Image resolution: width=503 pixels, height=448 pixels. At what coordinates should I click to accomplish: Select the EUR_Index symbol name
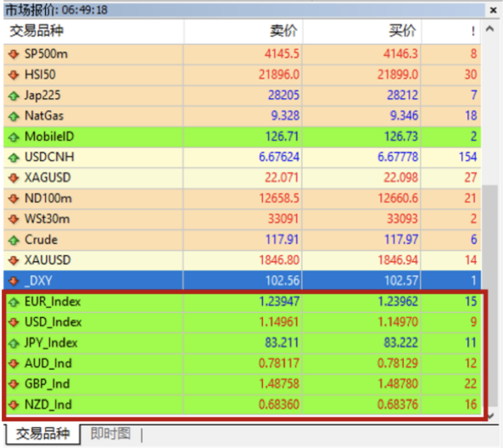point(53,302)
